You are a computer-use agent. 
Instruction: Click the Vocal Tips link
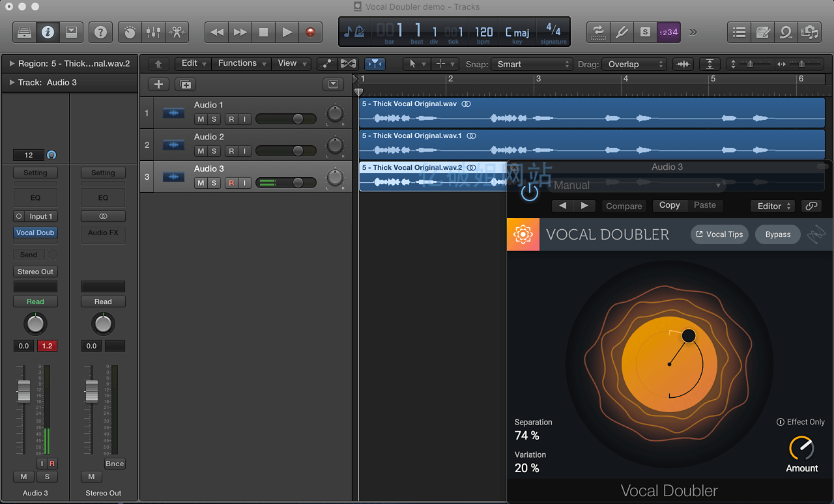click(x=719, y=234)
